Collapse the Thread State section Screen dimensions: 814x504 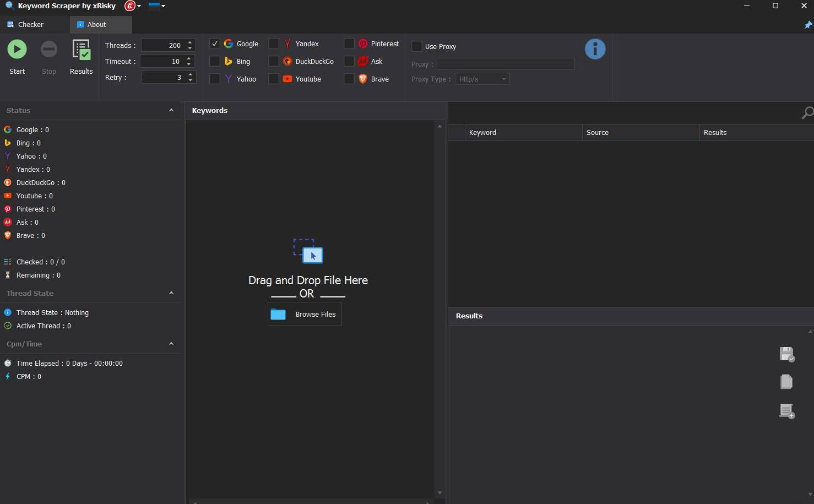tap(171, 293)
